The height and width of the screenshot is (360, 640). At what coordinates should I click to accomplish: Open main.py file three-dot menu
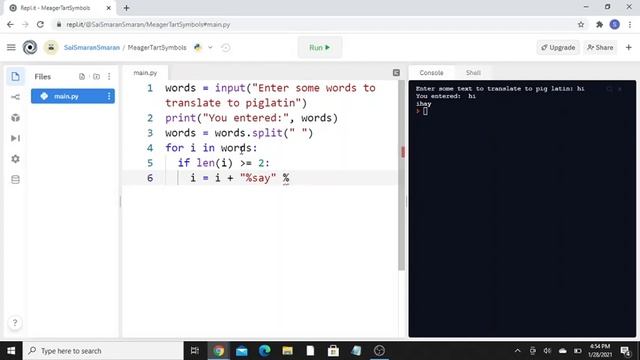pos(109,96)
